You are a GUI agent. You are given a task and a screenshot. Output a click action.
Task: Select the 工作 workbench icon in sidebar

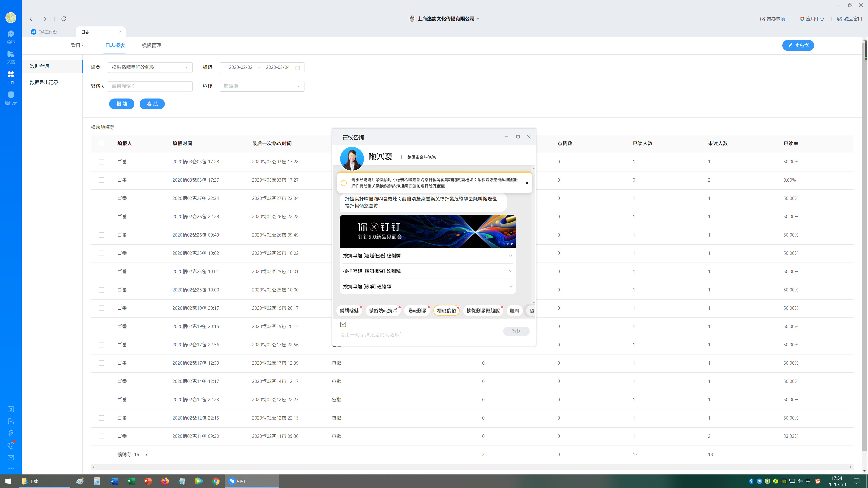11,77
